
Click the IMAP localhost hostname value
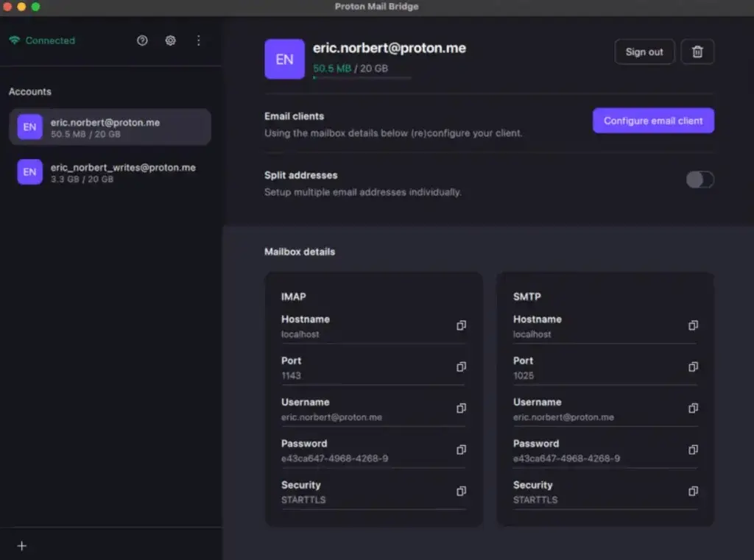tap(300, 334)
